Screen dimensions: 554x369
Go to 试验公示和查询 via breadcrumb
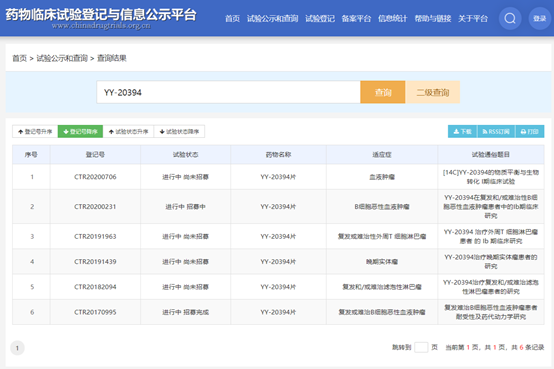62,58
